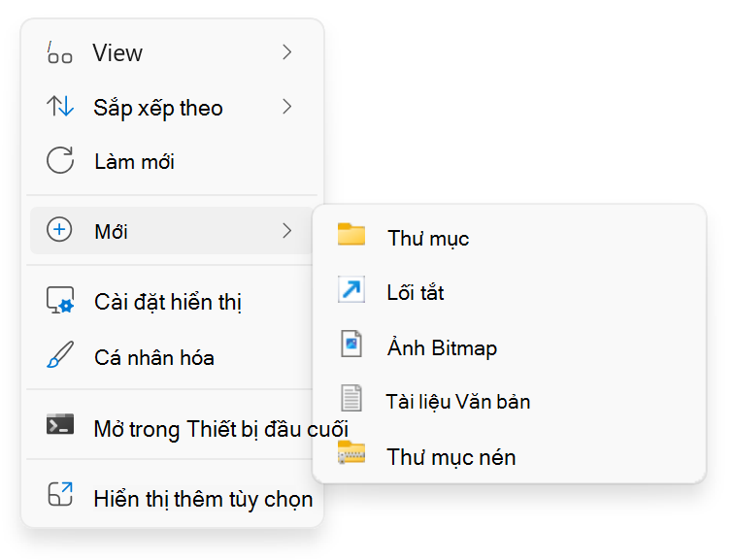Click the Mới plus circle icon

pos(59,230)
